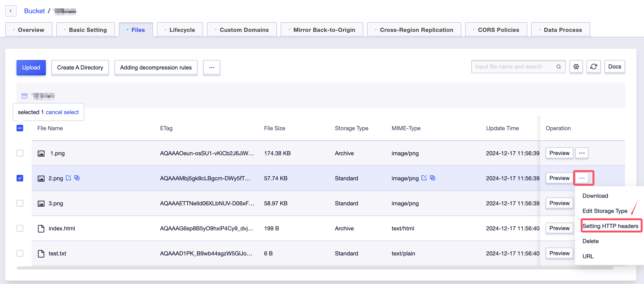The width and height of the screenshot is (644, 284).
Task: Open the Data Process tab
Action: (560, 30)
